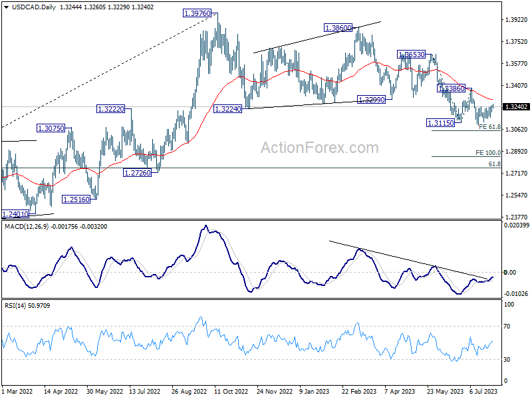Click the 11 Oct 2022 date label

[x=231, y=391]
